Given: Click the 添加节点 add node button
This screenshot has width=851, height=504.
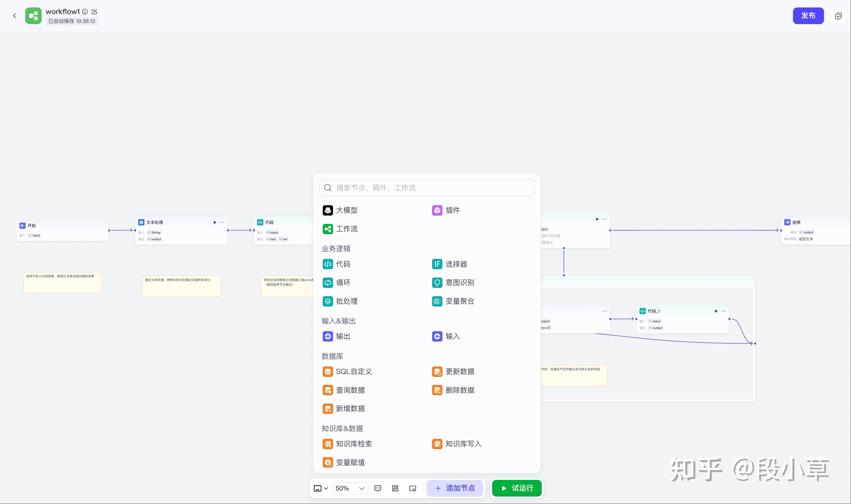Looking at the screenshot, I should (454, 489).
